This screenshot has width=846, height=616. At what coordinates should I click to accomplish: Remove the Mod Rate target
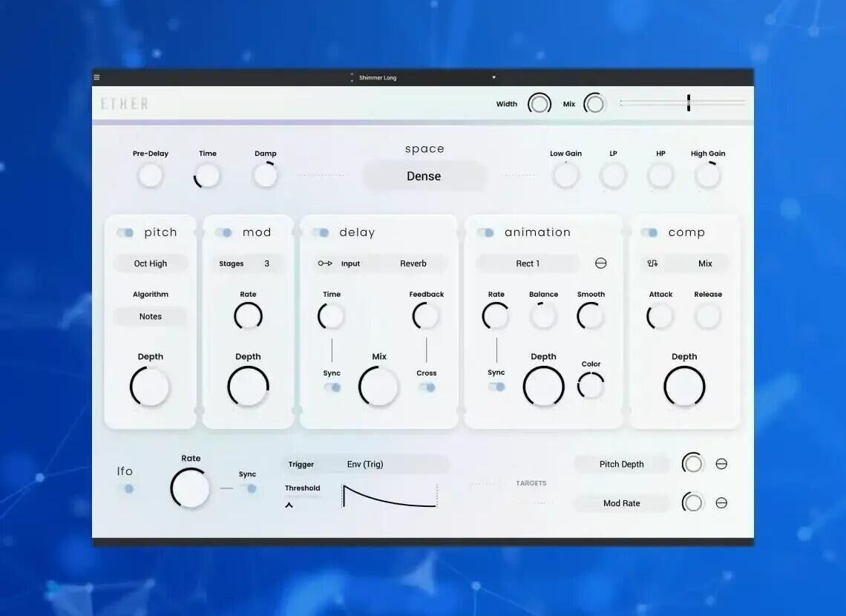pyautogui.click(x=721, y=503)
